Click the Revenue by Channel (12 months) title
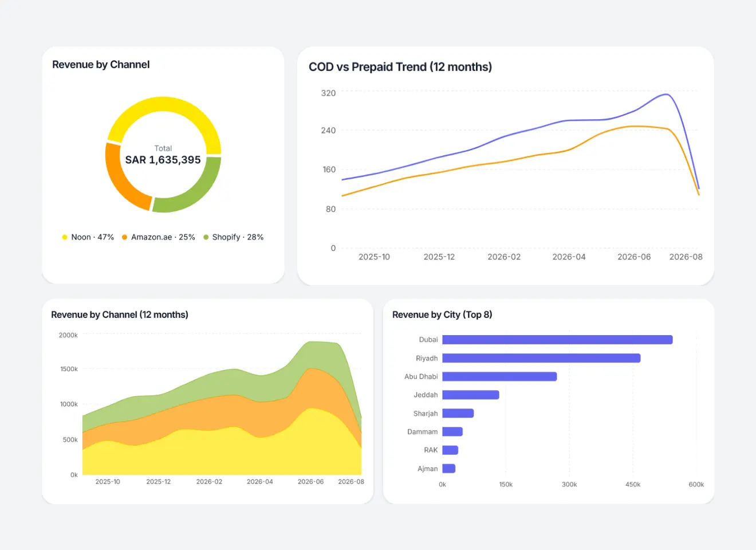The image size is (756, 550). point(120,315)
